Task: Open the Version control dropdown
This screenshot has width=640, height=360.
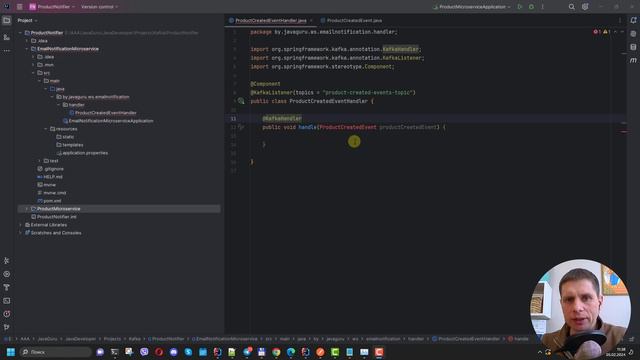Action: coord(99,7)
